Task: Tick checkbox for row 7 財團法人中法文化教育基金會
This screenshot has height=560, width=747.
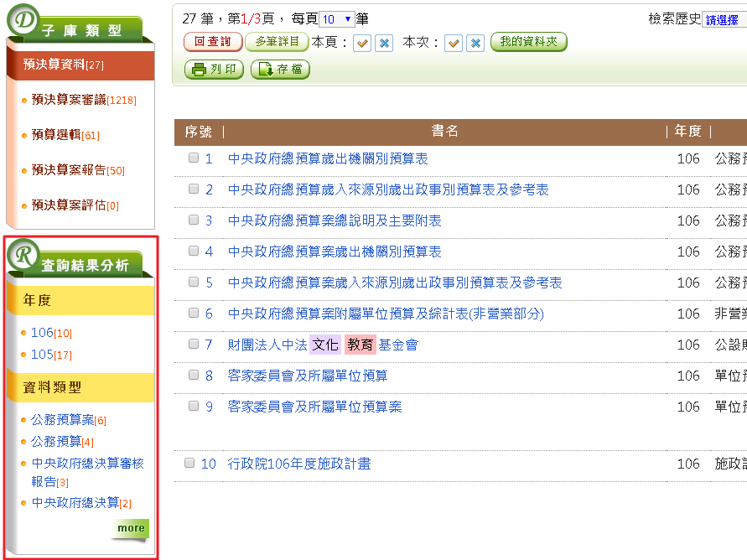Action: [x=194, y=345]
